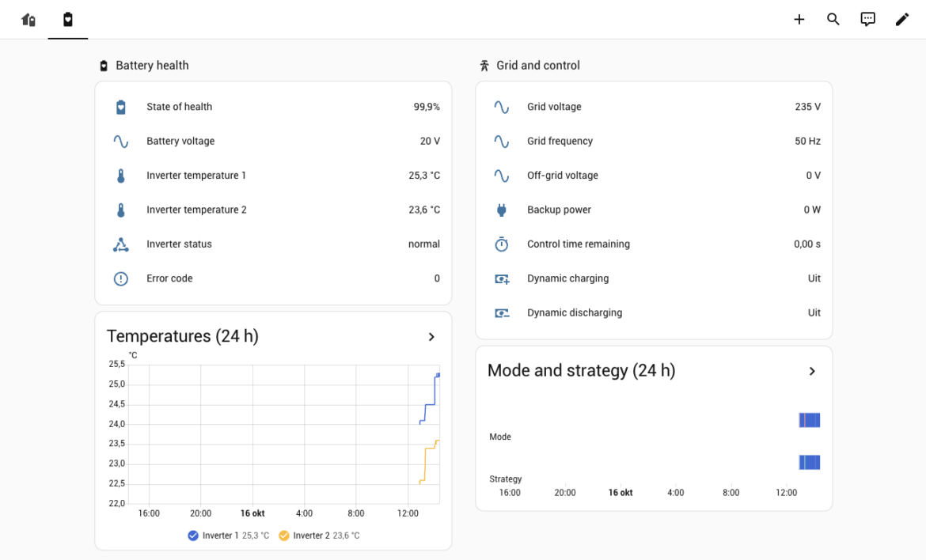Click the State of health 99,9% value
This screenshot has width=926, height=560.
[427, 107]
